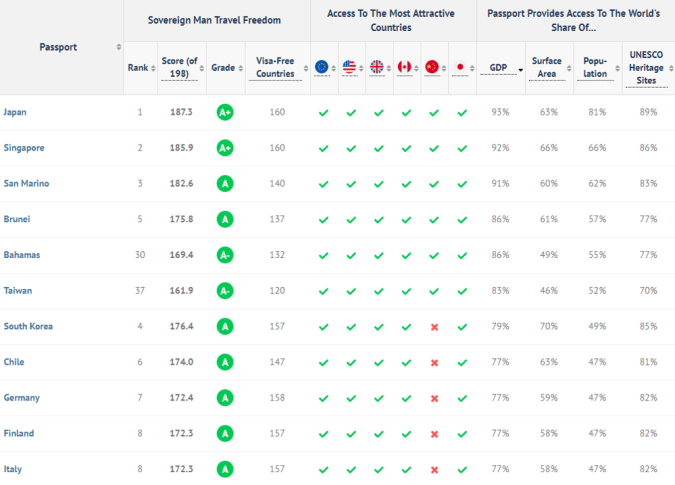This screenshot has height=485, width=675.
Task: Click the Sovereign Man Travel Freedom header
Action: coord(214,20)
